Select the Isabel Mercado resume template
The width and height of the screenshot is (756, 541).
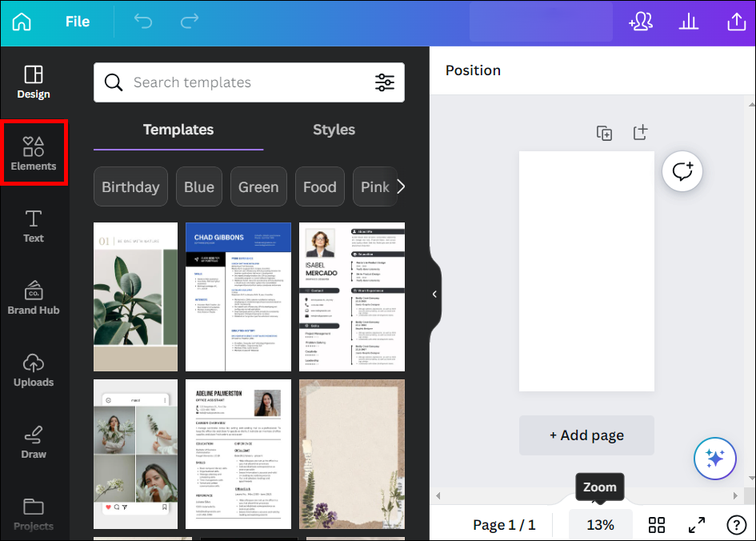coord(352,296)
